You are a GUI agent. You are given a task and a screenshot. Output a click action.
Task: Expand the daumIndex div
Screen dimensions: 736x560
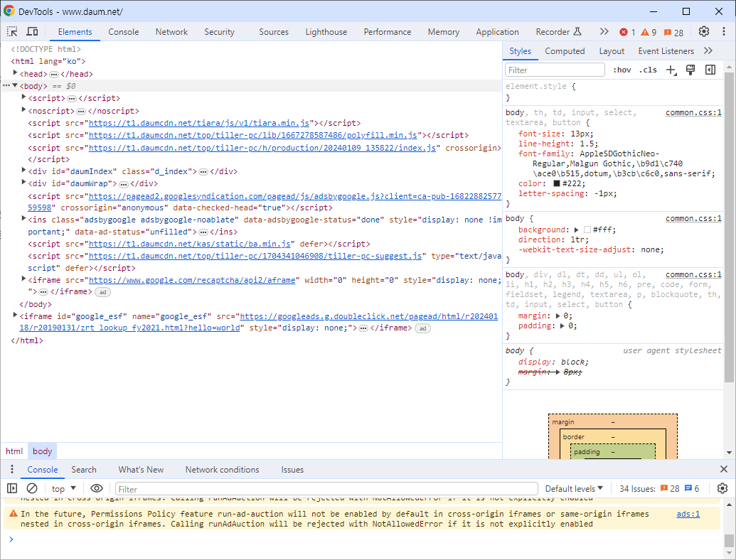[23, 171]
